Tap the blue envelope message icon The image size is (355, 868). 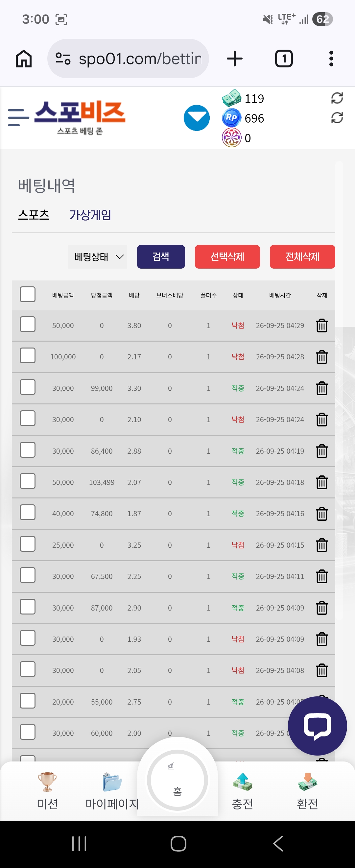197,118
